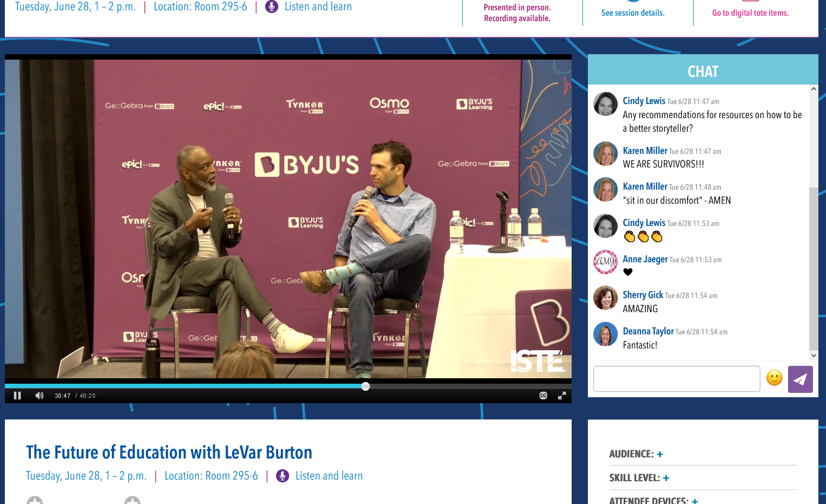
Task: Expand the ATTENDEE DEVICES section
Action: coord(695,501)
